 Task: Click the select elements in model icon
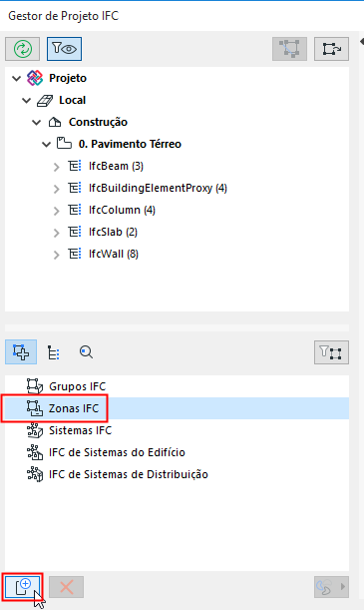coord(290,49)
